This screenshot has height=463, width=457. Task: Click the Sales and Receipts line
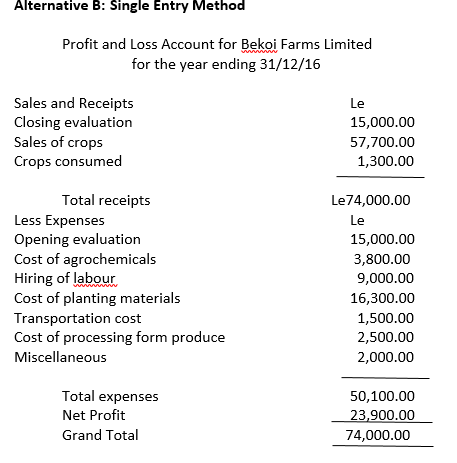(x=74, y=103)
